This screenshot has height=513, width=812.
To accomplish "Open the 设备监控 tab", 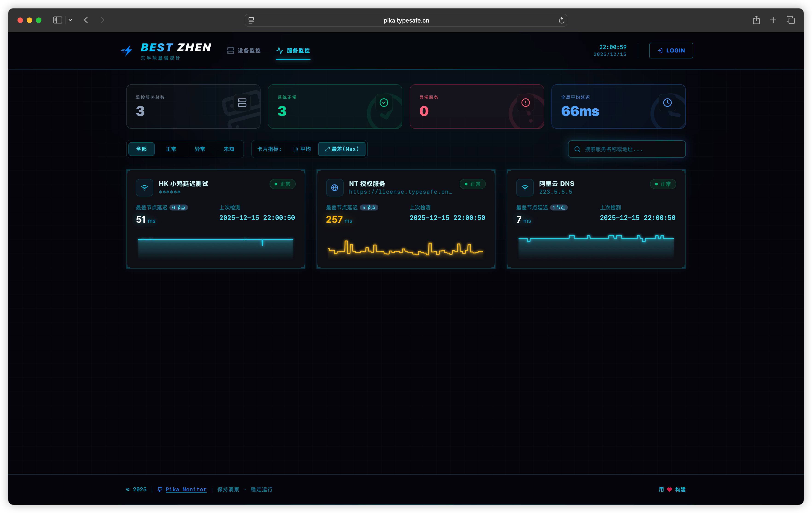I will point(244,51).
